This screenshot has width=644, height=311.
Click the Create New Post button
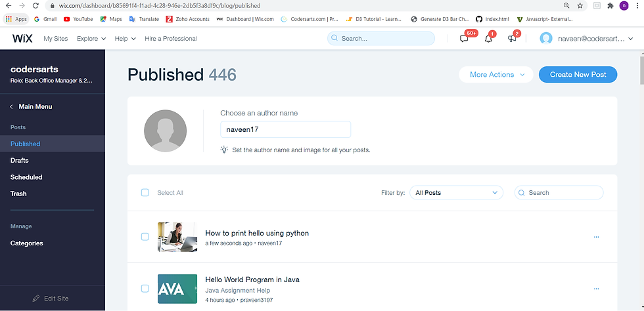[x=578, y=75]
